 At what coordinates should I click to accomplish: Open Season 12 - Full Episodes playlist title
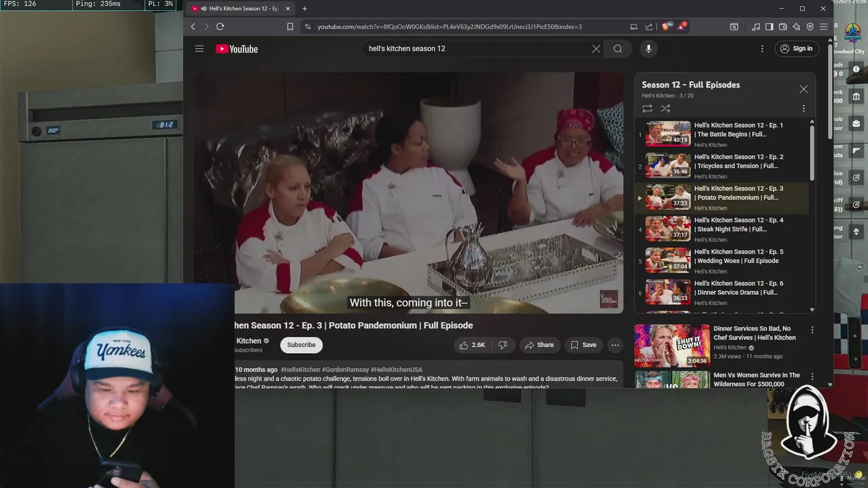click(x=691, y=85)
